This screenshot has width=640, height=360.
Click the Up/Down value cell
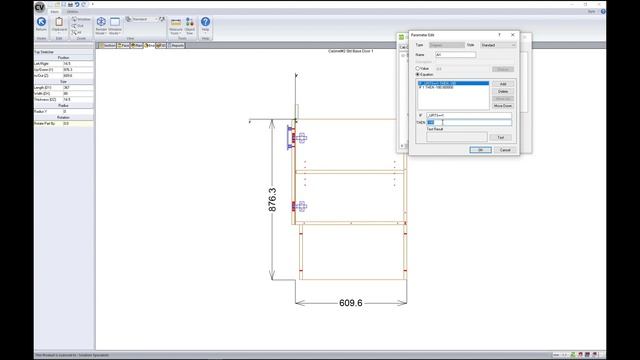coord(78,70)
